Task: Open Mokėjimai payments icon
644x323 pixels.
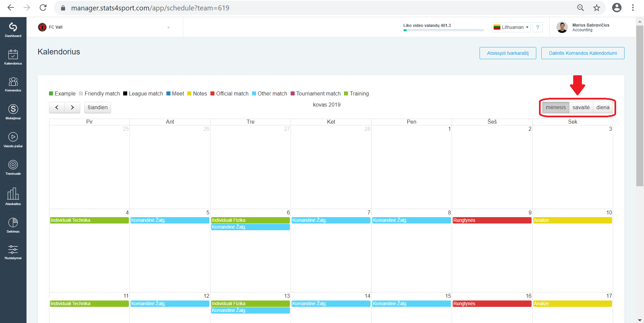Action: point(13,112)
